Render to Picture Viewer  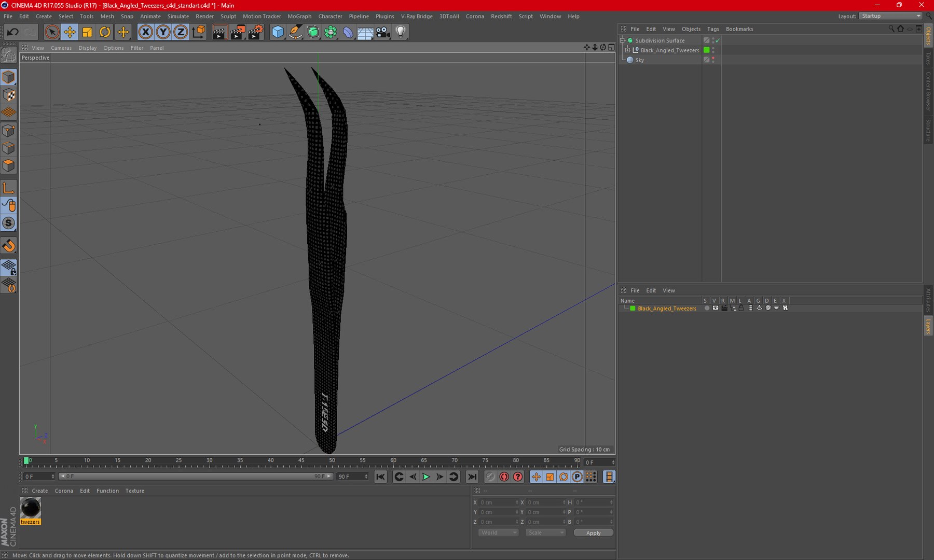tap(238, 32)
